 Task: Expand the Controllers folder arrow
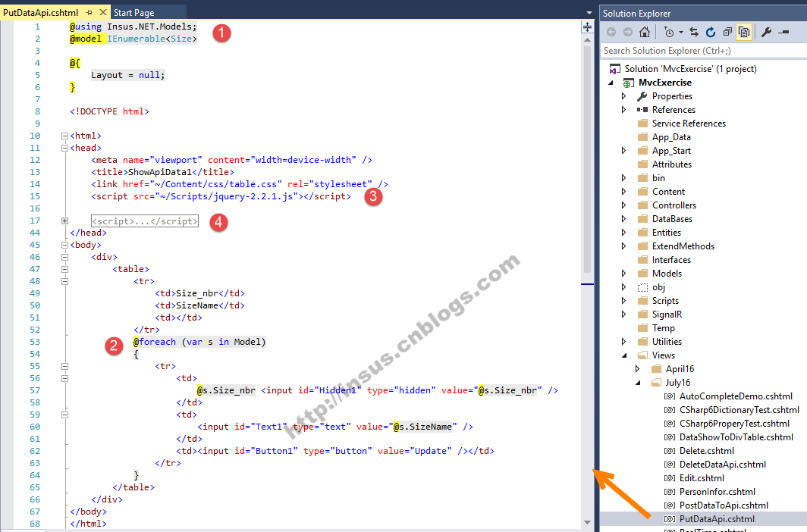click(623, 205)
